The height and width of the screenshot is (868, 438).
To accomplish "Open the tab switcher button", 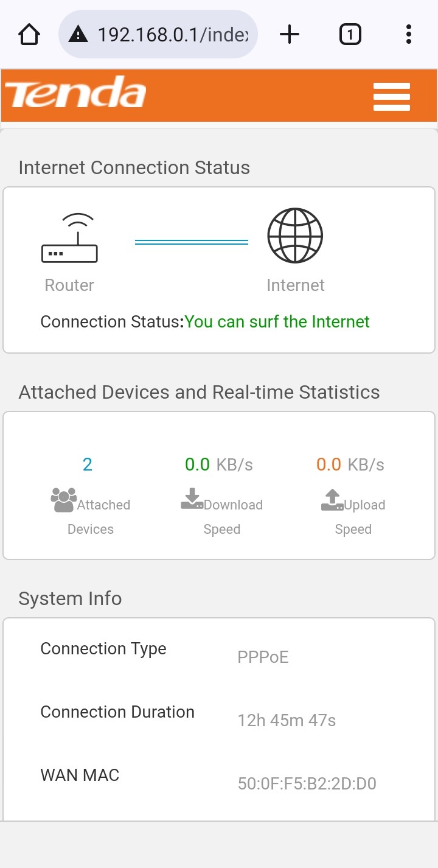I will click(x=350, y=35).
